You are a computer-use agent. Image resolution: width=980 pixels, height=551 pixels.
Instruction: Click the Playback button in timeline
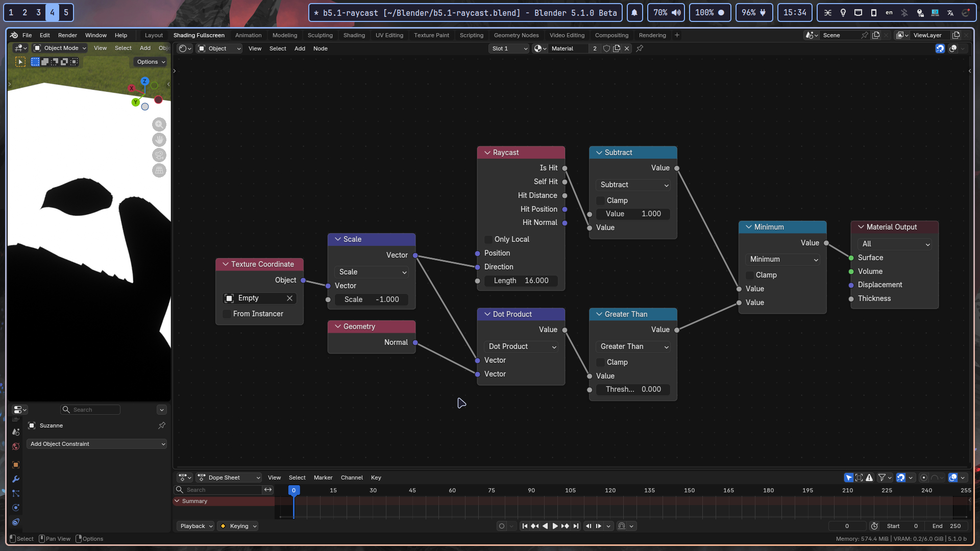coord(196,526)
